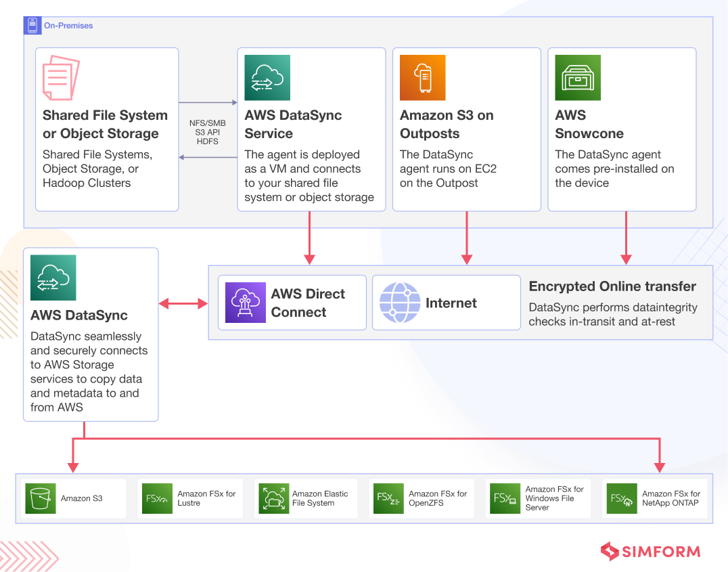
Task: Click the Shared File System or Object Storage heading
Action: (x=105, y=124)
